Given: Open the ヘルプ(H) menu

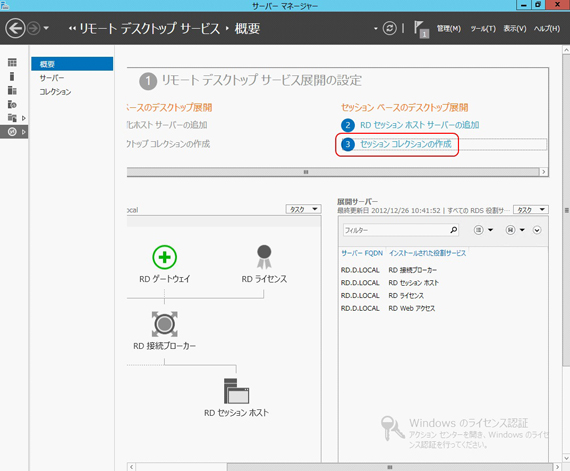Looking at the screenshot, I should pos(547,29).
